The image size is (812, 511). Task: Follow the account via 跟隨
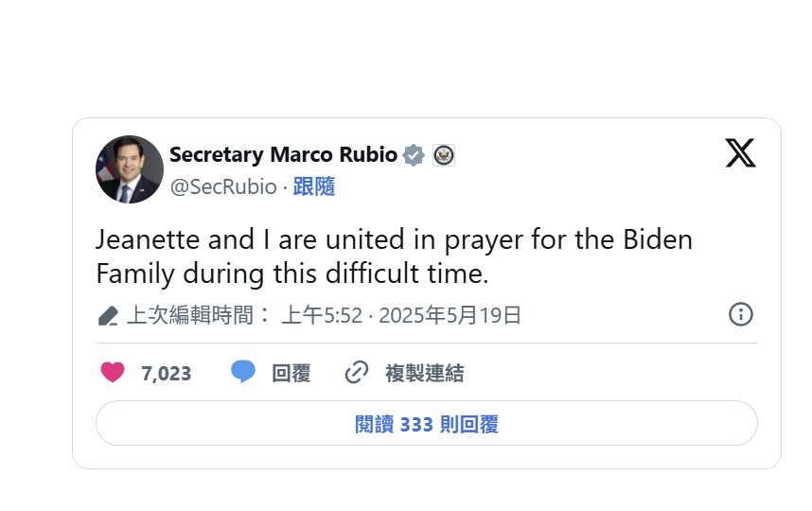click(314, 186)
